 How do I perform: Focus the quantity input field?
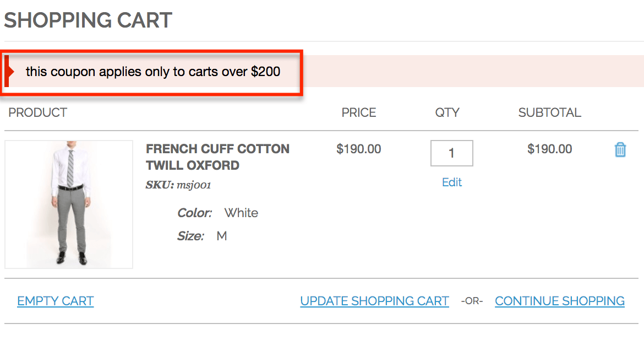pyautogui.click(x=451, y=153)
